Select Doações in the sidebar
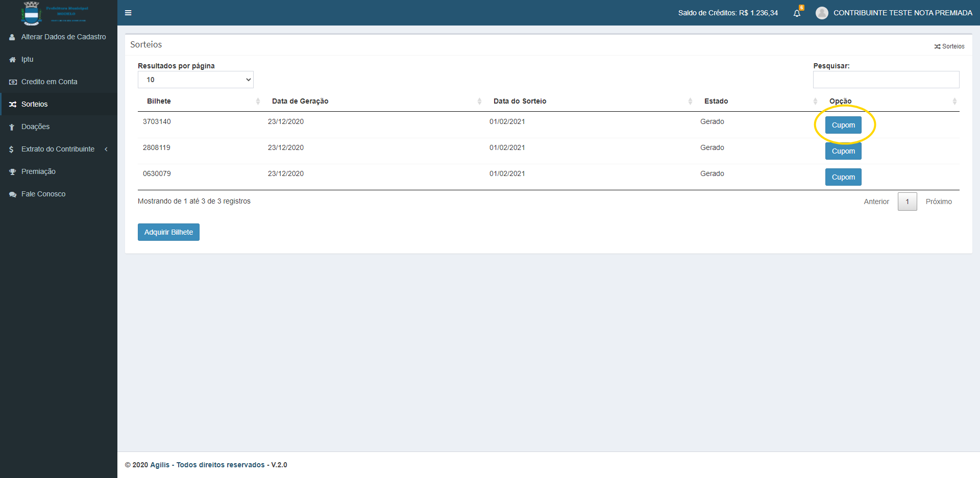Screen dimensions: 980x478 pos(35,127)
